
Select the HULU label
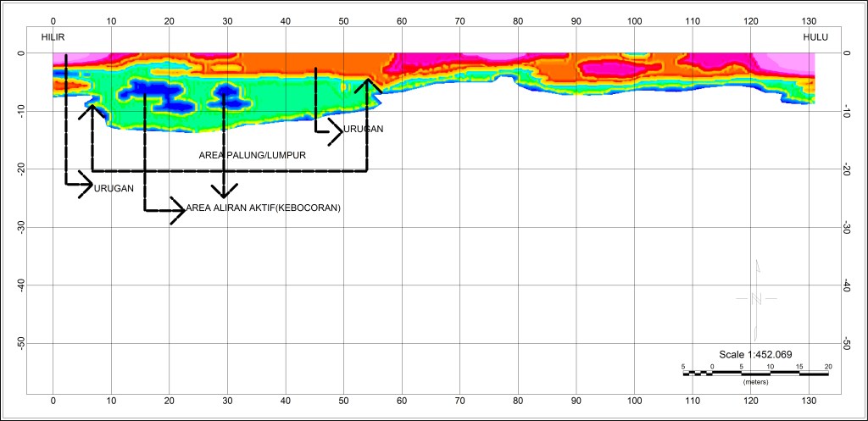[x=815, y=37]
